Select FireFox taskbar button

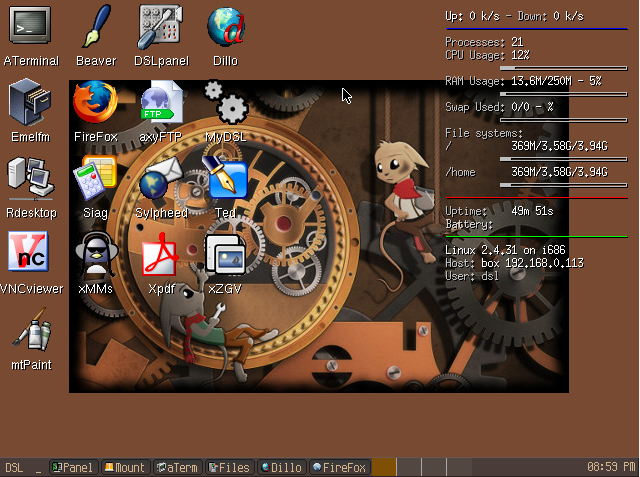(x=340, y=468)
